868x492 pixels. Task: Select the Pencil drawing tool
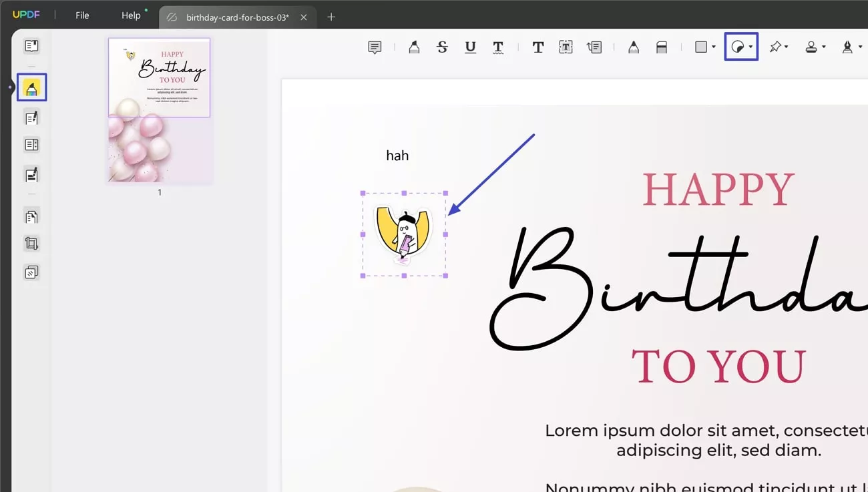click(x=633, y=47)
